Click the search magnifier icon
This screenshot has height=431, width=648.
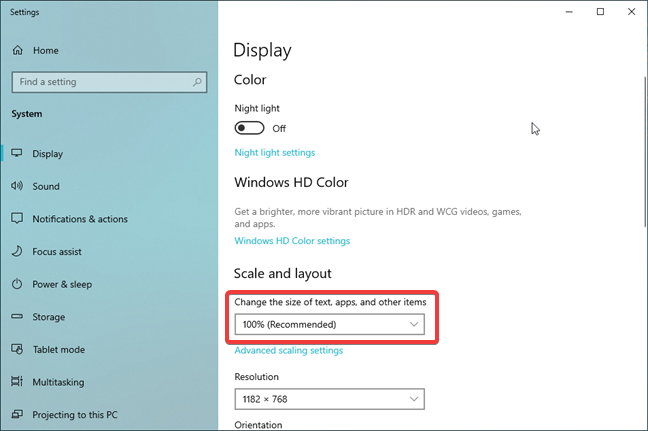pyautogui.click(x=197, y=82)
